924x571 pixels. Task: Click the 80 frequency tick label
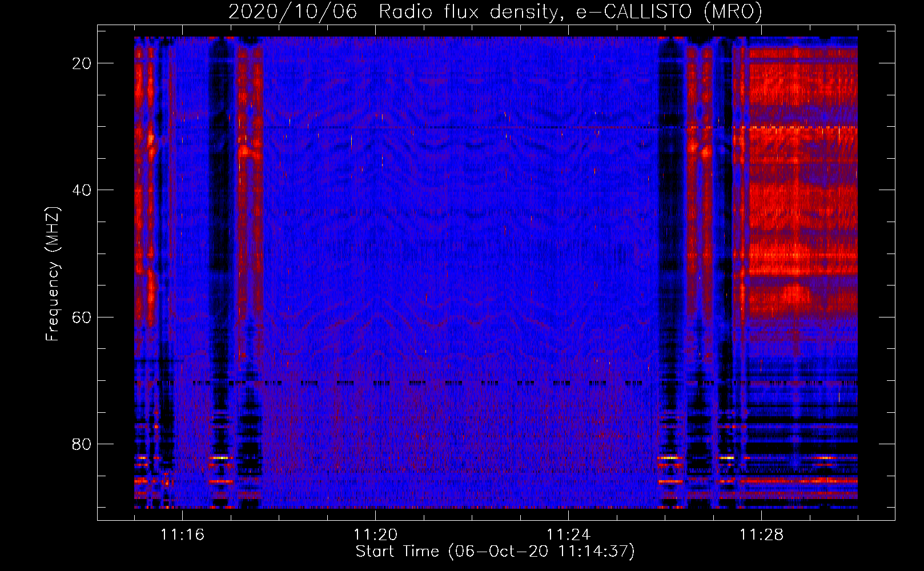click(x=82, y=444)
